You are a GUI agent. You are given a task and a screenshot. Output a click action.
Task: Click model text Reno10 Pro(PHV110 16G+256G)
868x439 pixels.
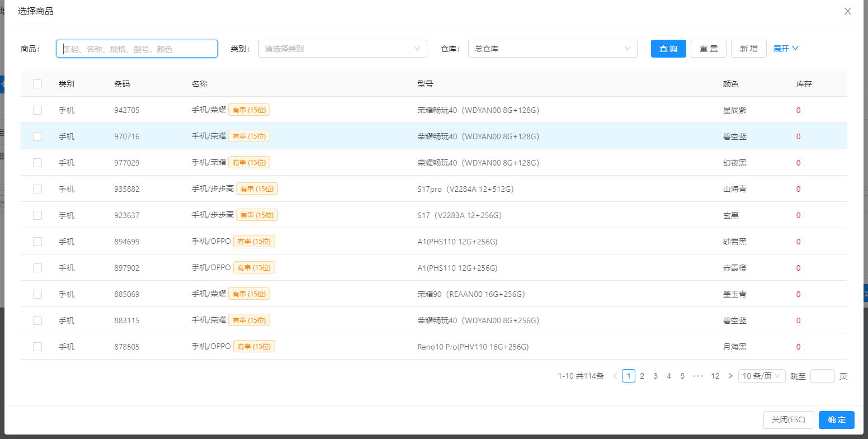point(473,347)
